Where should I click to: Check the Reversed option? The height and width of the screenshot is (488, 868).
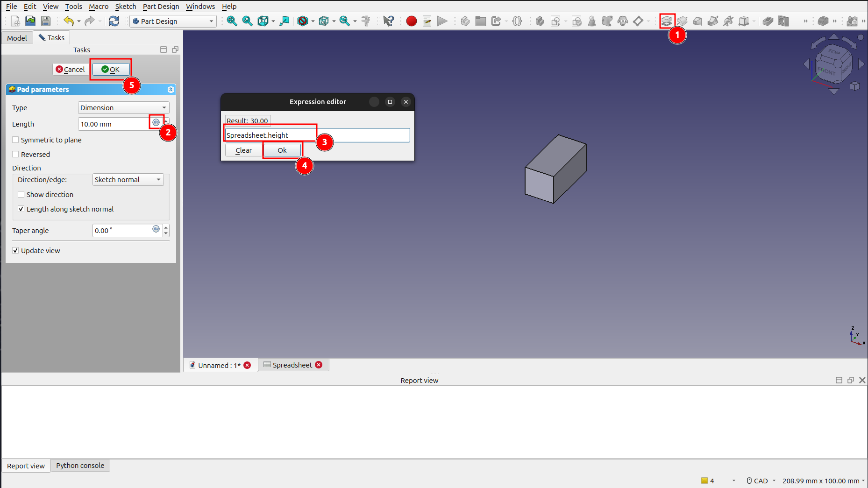[16, 155]
